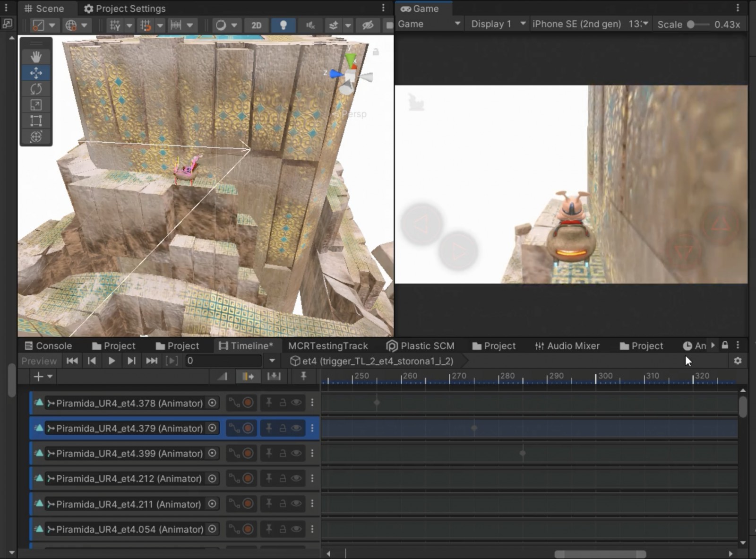Lock the Piramida_UR4_et4.399 track
Image resolution: width=756 pixels, height=559 pixels.
[282, 453]
